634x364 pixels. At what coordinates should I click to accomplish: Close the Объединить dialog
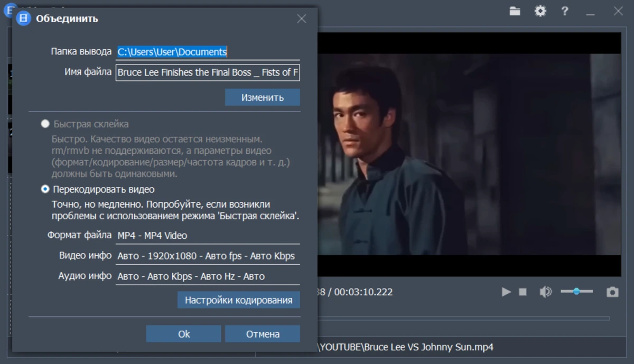(302, 19)
